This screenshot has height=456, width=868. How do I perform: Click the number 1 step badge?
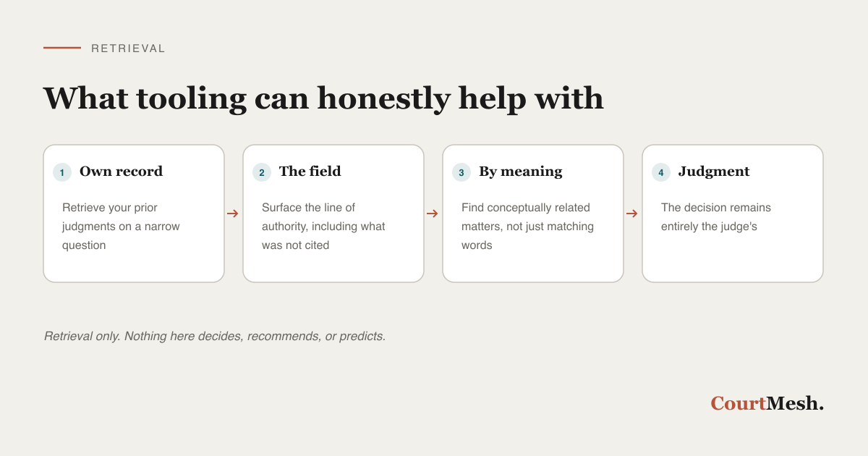62,172
